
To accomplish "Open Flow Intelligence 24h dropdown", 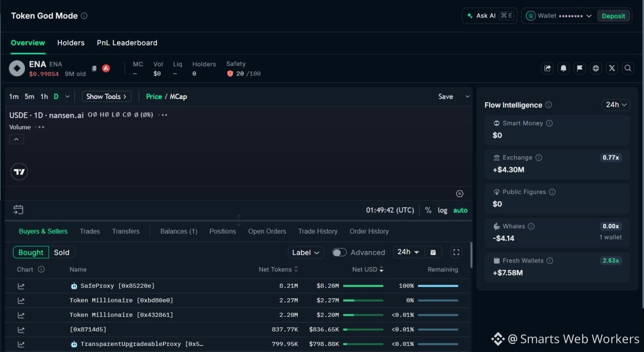I will coord(616,105).
